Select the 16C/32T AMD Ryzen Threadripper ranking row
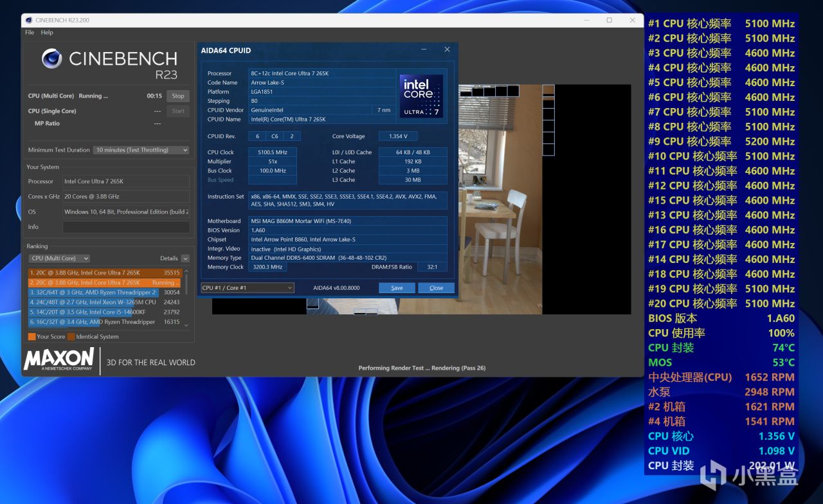 click(104, 322)
